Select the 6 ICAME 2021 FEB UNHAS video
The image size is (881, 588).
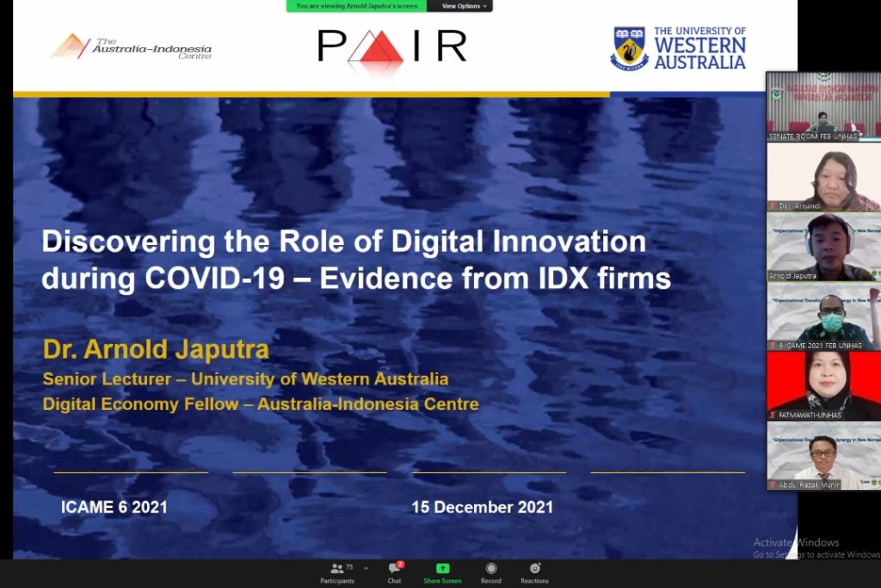[823, 317]
